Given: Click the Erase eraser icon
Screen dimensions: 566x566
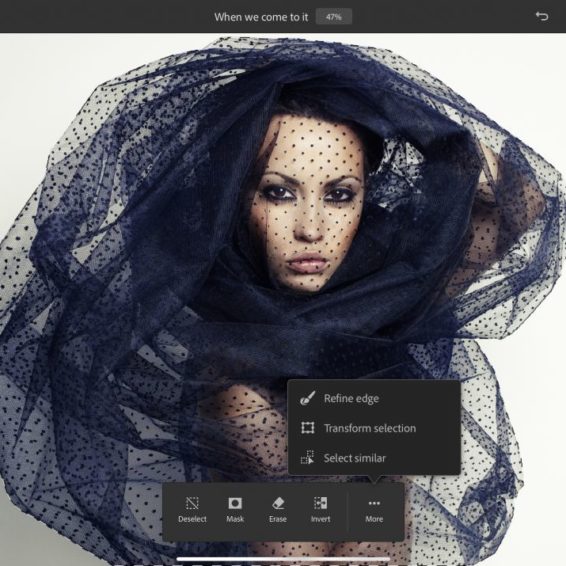Looking at the screenshot, I should click(x=278, y=503).
